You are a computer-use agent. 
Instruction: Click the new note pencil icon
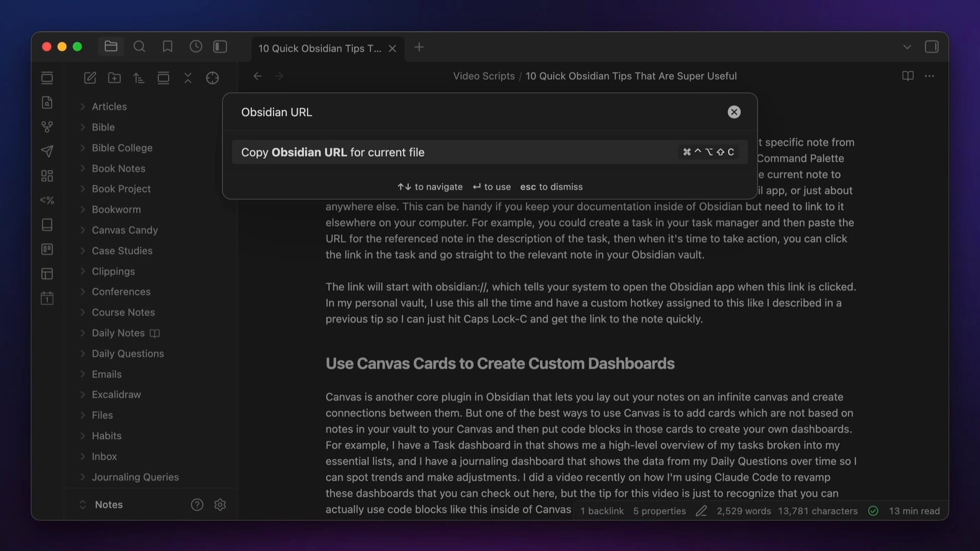90,78
